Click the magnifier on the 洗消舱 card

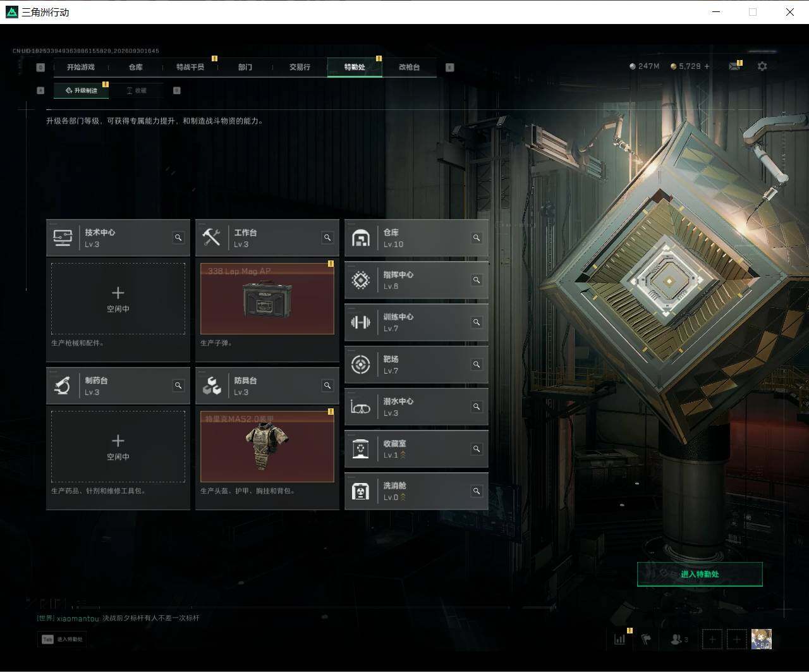pyautogui.click(x=477, y=491)
